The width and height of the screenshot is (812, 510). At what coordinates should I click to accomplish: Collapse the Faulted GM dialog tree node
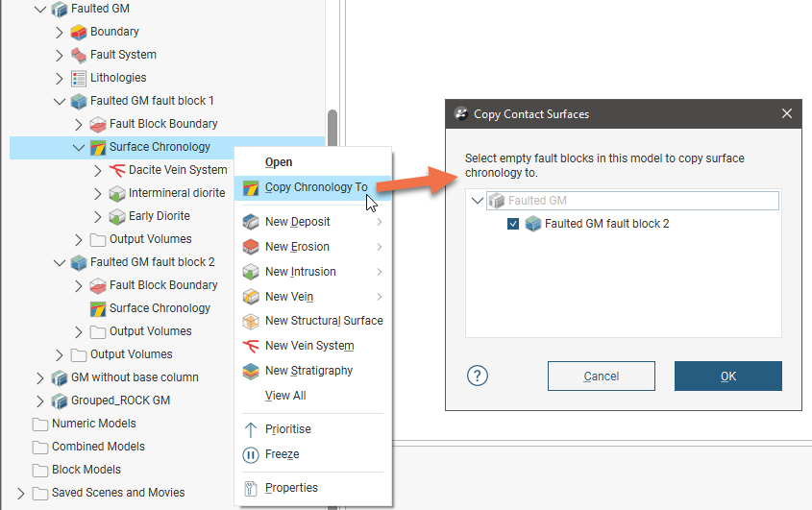pos(478,201)
